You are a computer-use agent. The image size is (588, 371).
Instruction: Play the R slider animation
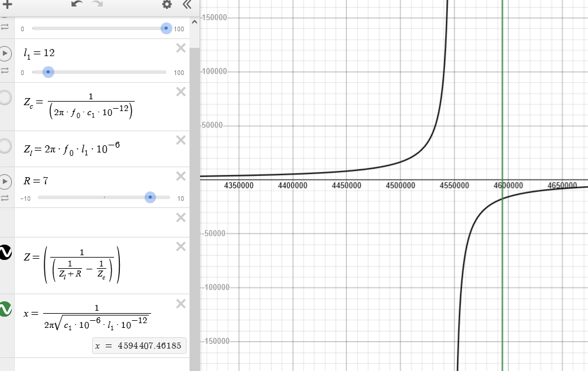pos(5,181)
